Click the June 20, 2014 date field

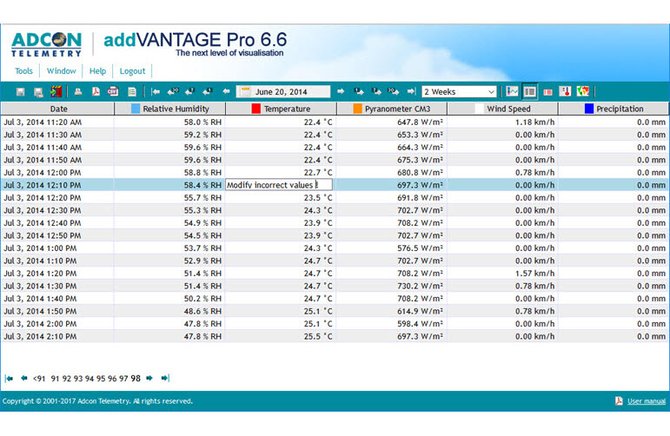click(283, 91)
